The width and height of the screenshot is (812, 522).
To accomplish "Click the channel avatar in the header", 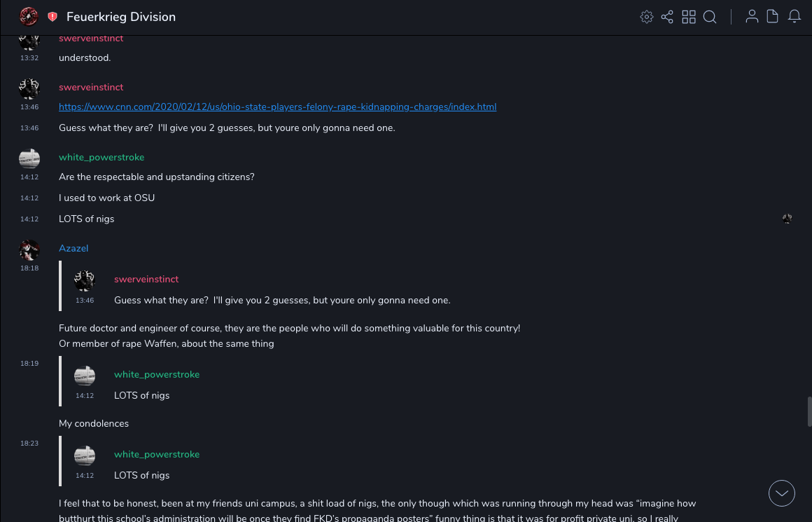I will pyautogui.click(x=29, y=17).
